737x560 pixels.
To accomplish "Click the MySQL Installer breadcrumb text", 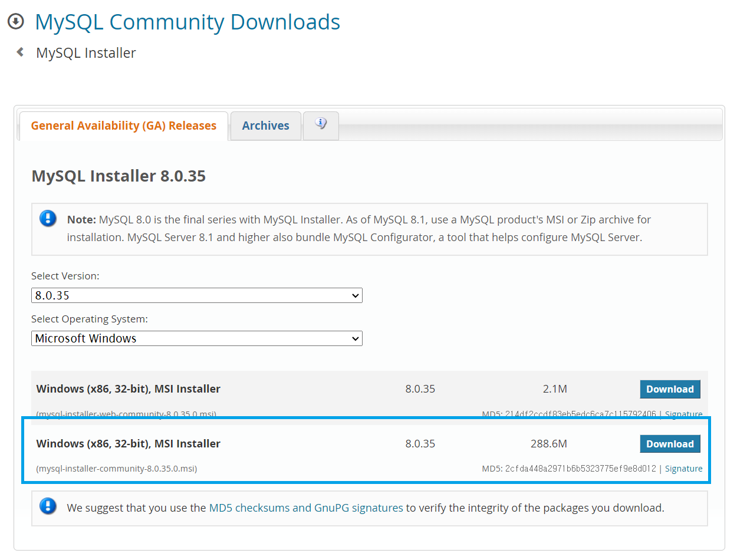I will click(86, 52).
